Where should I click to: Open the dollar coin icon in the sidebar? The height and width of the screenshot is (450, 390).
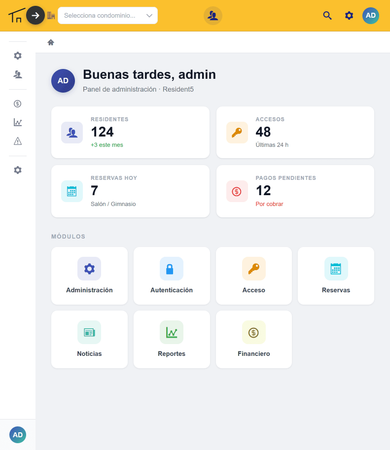18,104
